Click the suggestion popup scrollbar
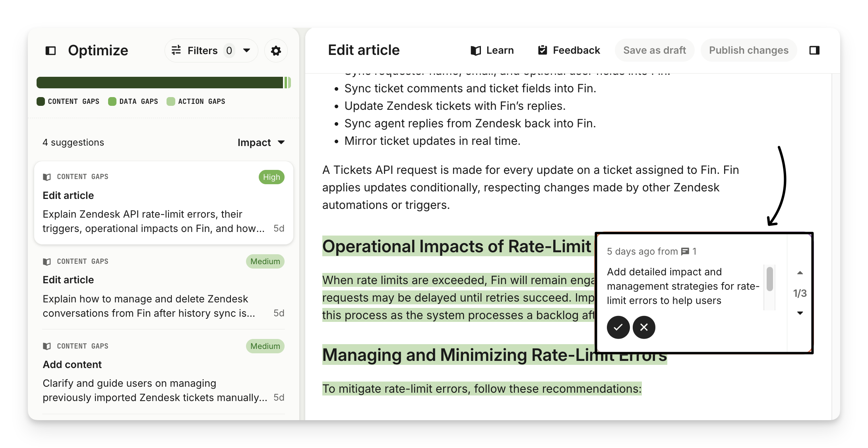868x448 pixels. 769,279
